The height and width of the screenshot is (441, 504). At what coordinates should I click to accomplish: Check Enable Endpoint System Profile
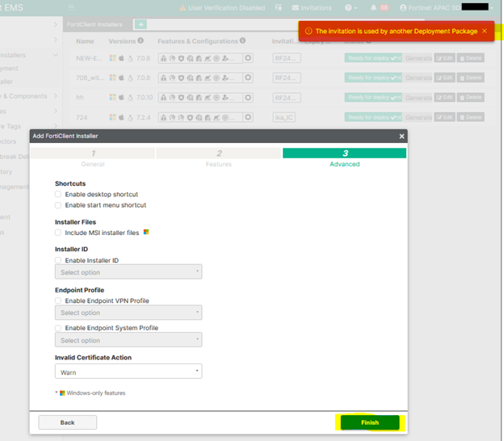58,328
